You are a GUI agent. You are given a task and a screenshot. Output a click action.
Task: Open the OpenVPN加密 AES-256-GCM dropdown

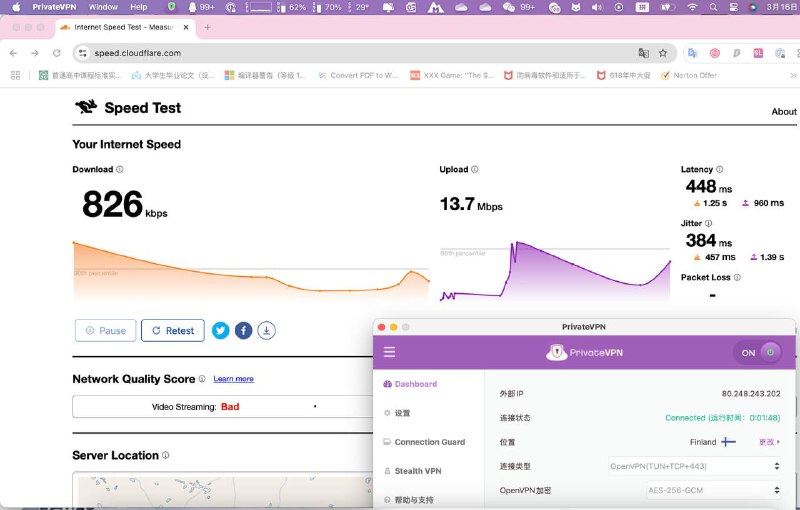coord(713,490)
